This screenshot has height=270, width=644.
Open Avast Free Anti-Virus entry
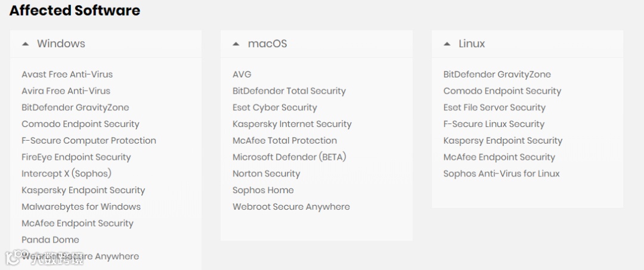(x=67, y=75)
